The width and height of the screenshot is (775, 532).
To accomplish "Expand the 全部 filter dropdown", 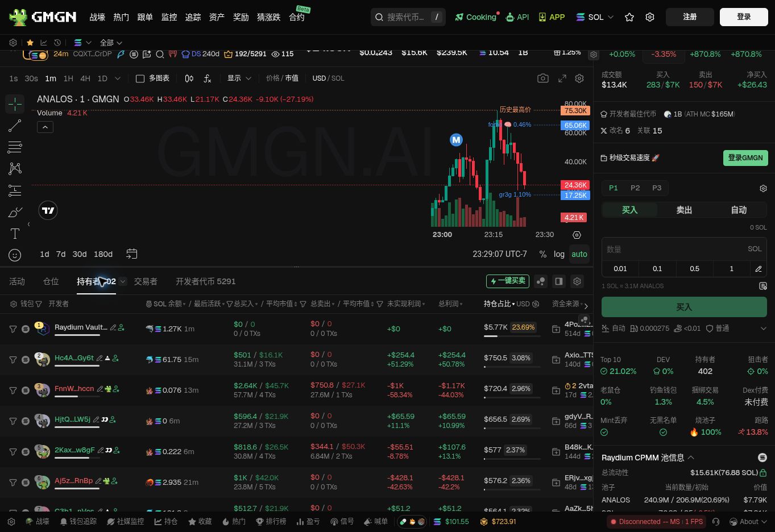I will (x=111, y=43).
